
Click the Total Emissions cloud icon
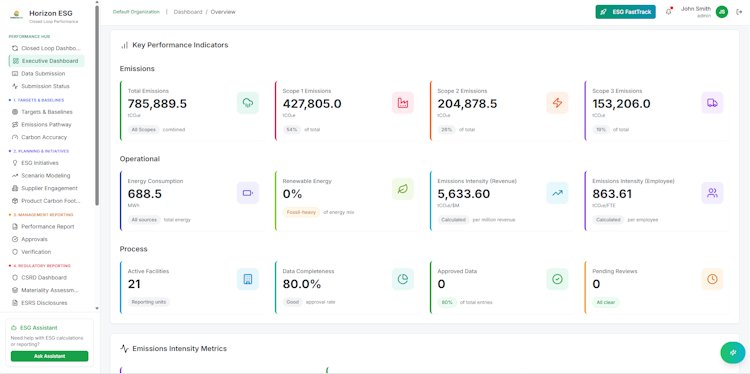click(x=248, y=103)
